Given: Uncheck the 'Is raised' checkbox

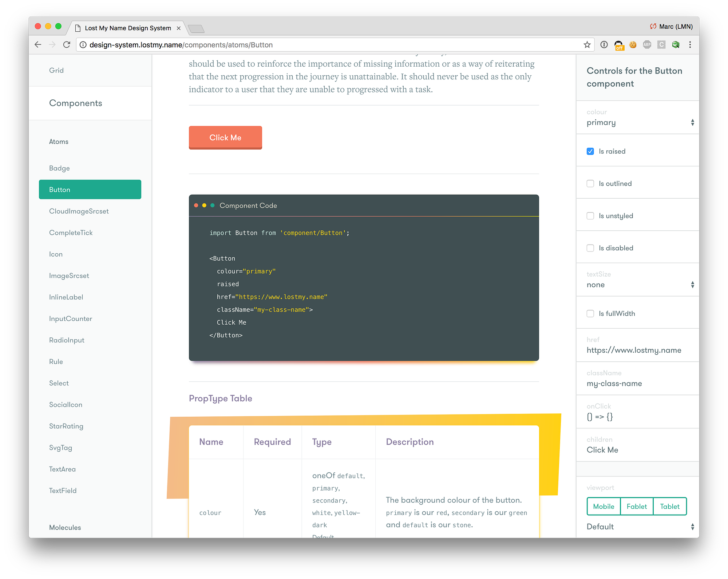Looking at the screenshot, I should coord(590,151).
